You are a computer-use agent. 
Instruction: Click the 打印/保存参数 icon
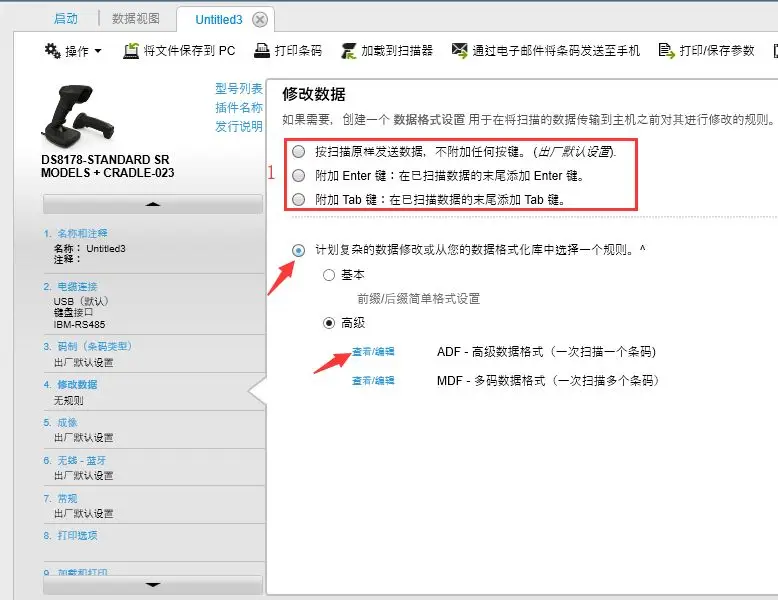coord(666,51)
